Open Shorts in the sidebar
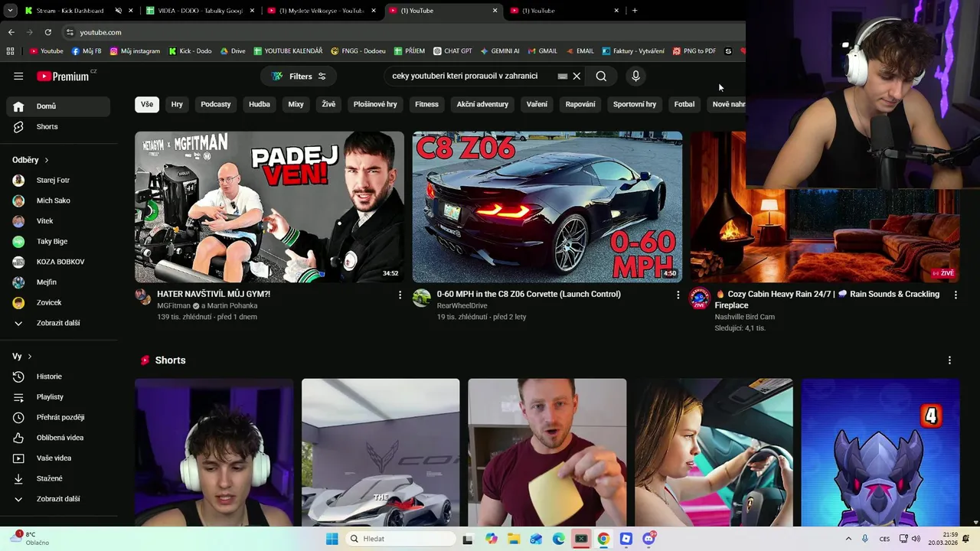 (58, 126)
